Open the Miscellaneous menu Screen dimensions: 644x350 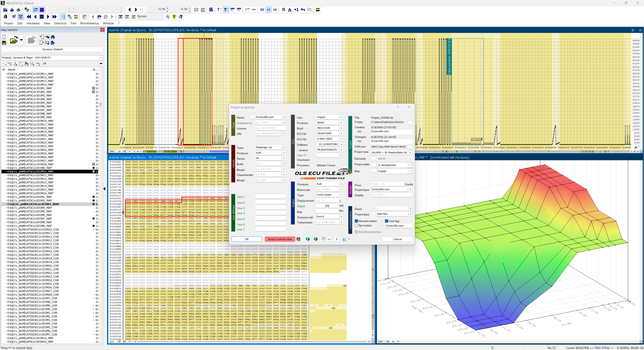tap(89, 23)
